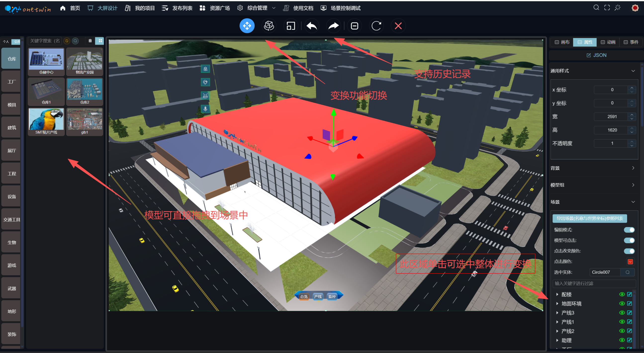Open the 点击颜色 red color swatch
This screenshot has height=353, width=644.
(630, 262)
